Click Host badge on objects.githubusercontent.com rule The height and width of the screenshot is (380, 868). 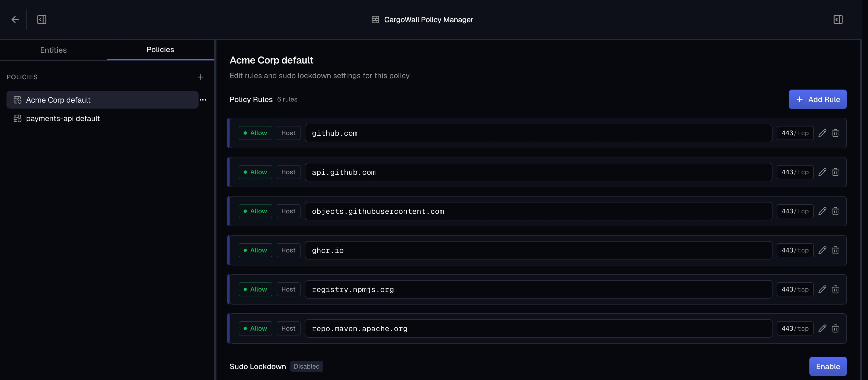[288, 211]
